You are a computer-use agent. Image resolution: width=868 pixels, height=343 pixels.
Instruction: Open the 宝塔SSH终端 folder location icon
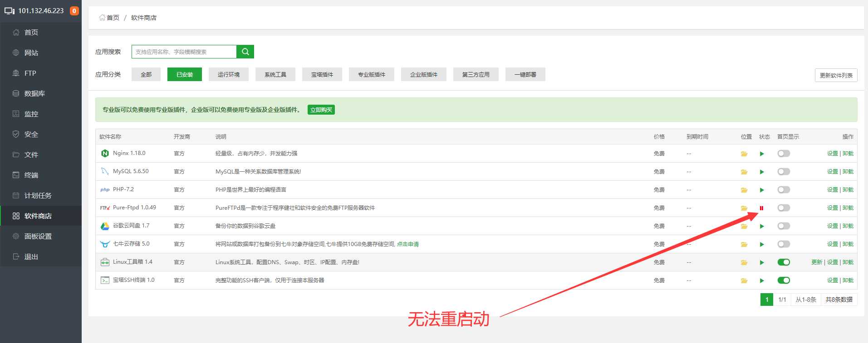744,280
